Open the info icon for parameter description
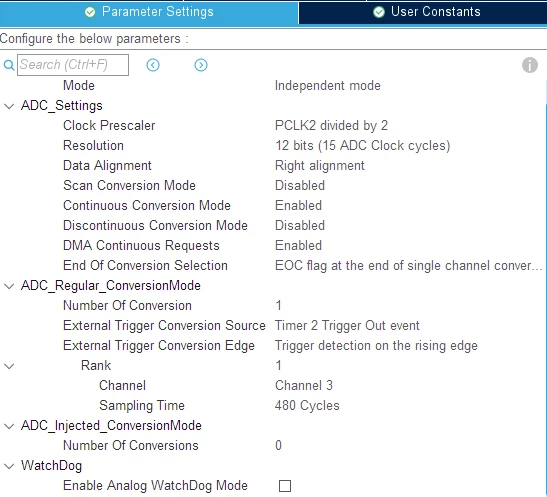 [x=530, y=65]
